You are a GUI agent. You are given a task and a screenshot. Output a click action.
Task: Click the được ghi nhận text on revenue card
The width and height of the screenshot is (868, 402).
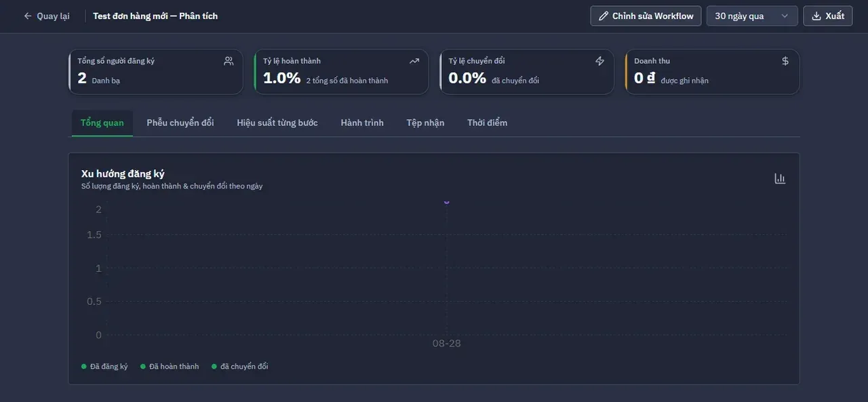pos(685,81)
